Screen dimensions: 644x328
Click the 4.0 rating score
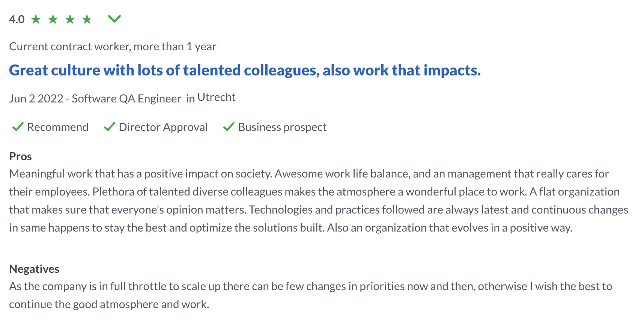(17, 20)
